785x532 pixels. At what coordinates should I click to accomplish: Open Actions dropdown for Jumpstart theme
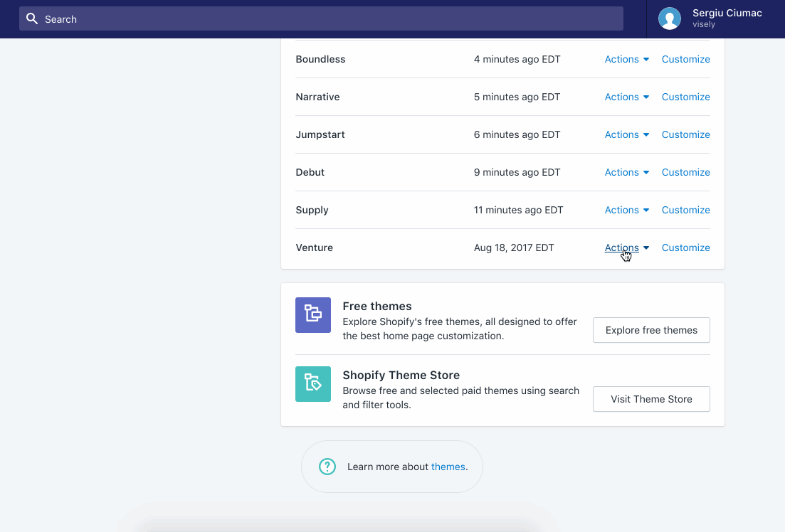pos(626,135)
